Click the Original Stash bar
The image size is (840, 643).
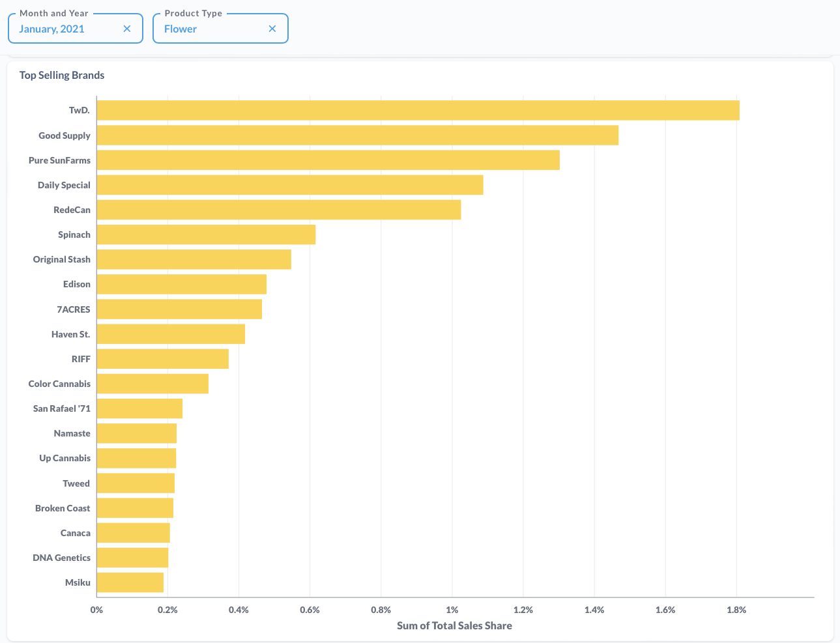tap(194, 259)
